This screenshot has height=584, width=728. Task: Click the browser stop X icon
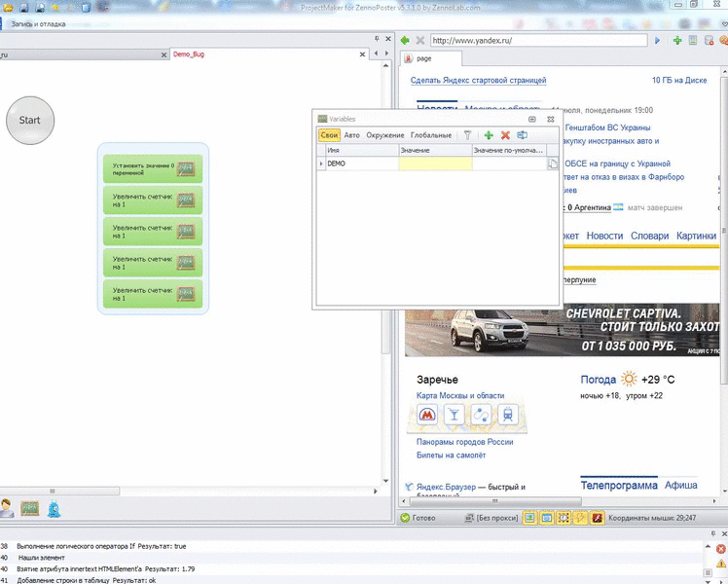coord(420,40)
